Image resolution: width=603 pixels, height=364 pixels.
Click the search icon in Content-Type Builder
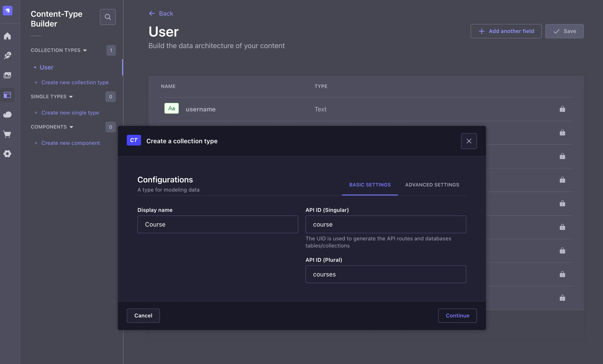coord(108,17)
